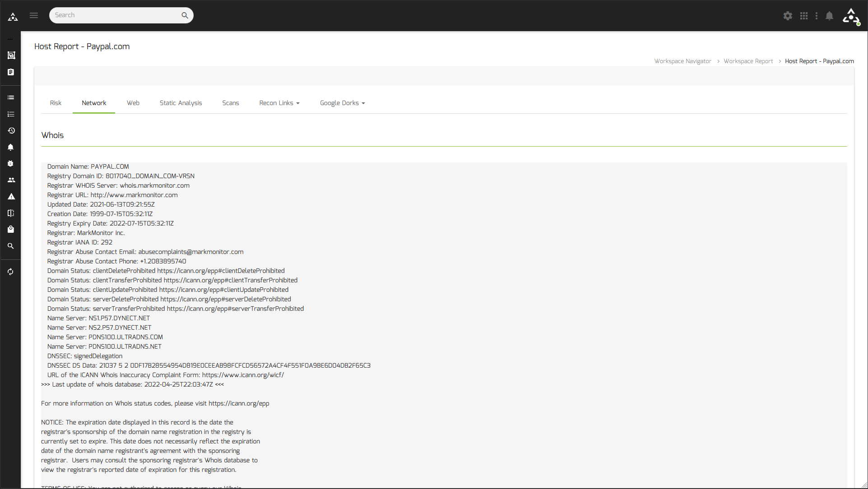Click the Registrar URL markmonitor line
This screenshot has height=489, width=868.
[112, 195]
